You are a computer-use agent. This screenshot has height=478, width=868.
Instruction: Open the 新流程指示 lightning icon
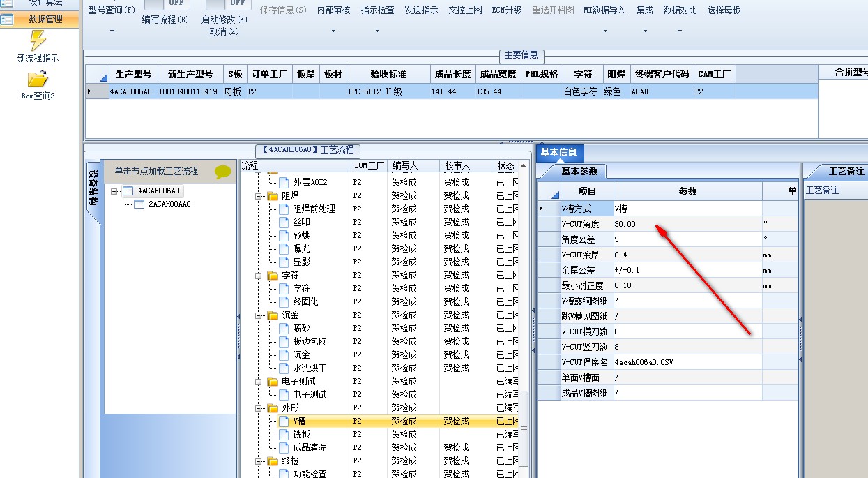[x=38, y=40]
